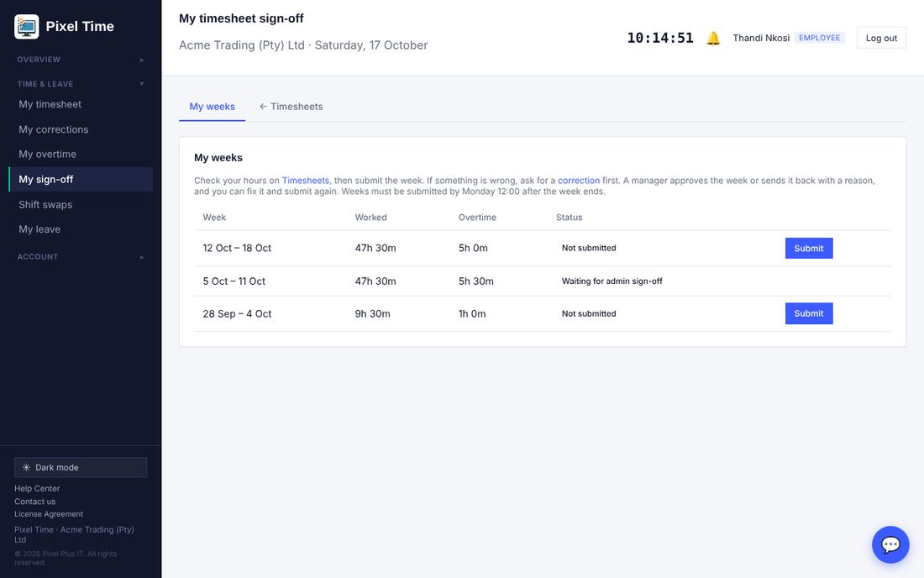Open the Help Center link
This screenshot has height=578, width=924.
pyautogui.click(x=37, y=488)
